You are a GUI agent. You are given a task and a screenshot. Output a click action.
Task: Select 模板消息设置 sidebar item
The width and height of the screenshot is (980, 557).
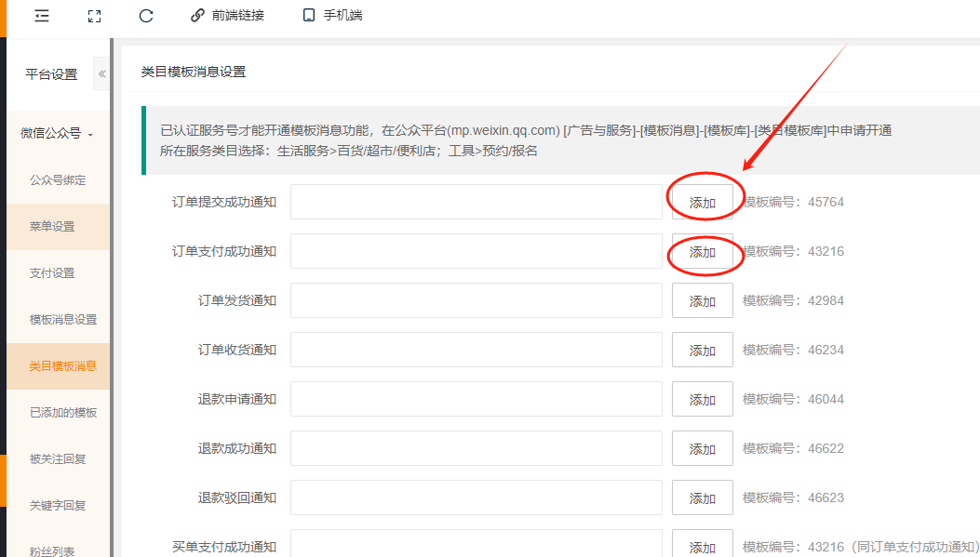(63, 320)
